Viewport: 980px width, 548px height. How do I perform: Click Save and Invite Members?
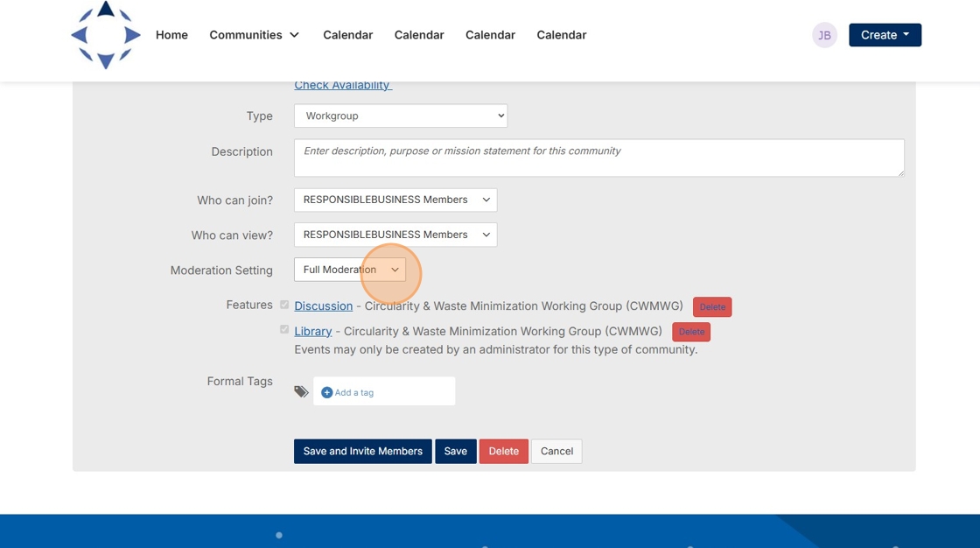pyautogui.click(x=363, y=451)
